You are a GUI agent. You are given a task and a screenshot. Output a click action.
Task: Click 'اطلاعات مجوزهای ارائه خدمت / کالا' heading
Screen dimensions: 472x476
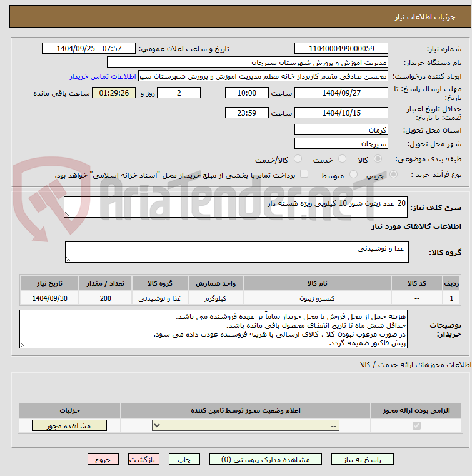(x=415, y=365)
